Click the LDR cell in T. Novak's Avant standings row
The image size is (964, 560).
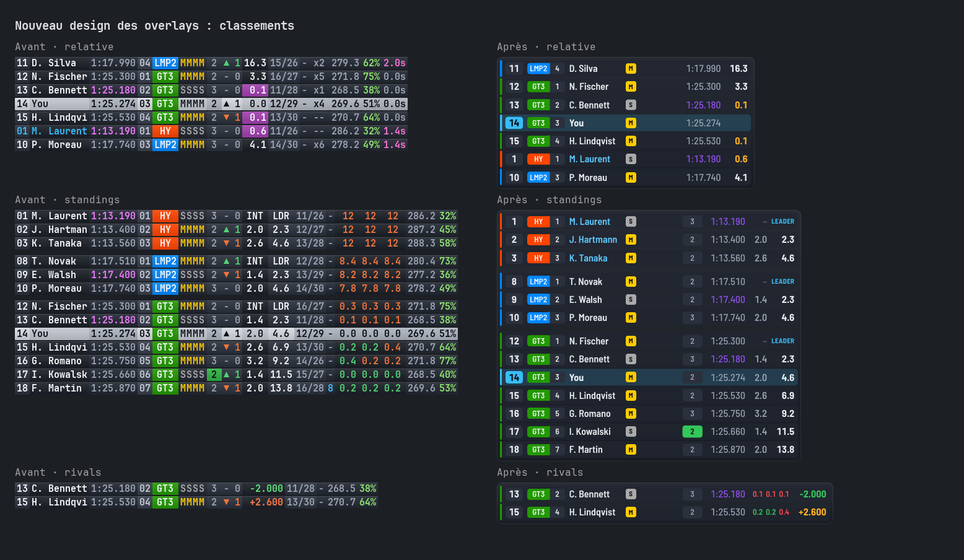281,261
